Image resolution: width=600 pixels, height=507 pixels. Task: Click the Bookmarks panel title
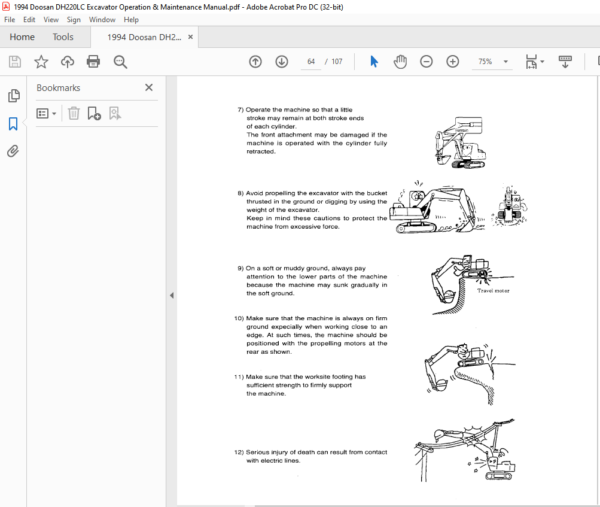(x=58, y=88)
